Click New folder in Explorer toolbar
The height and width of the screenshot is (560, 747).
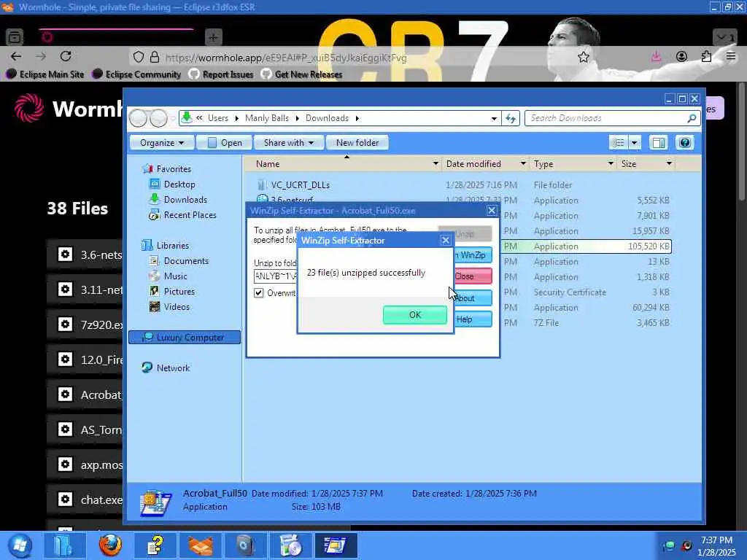(357, 143)
